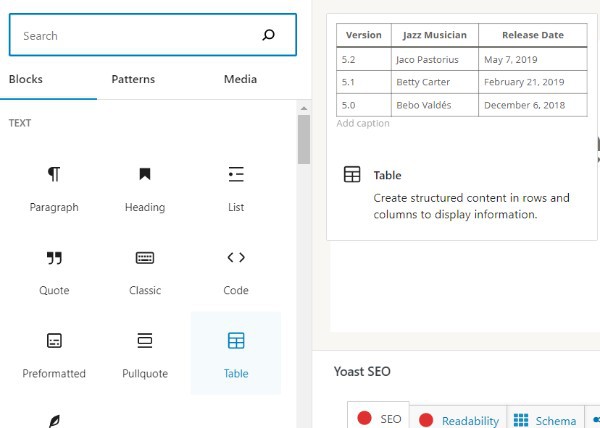
Task: Insert a Preformatted block
Action: pos(54,353)
